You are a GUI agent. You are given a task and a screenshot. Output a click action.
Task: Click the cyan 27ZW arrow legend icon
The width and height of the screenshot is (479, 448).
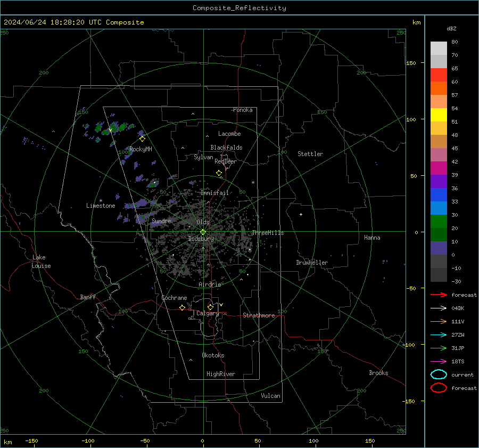click(x=439, y=335)
